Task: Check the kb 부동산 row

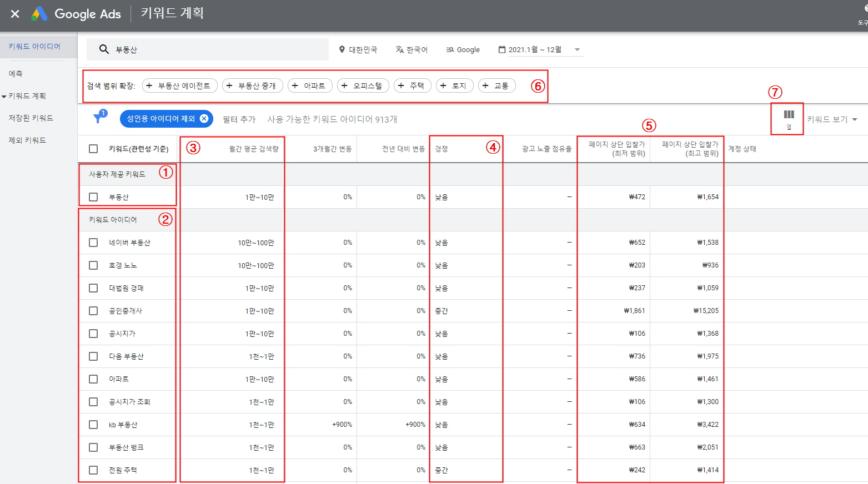Action: coord(93,425)
